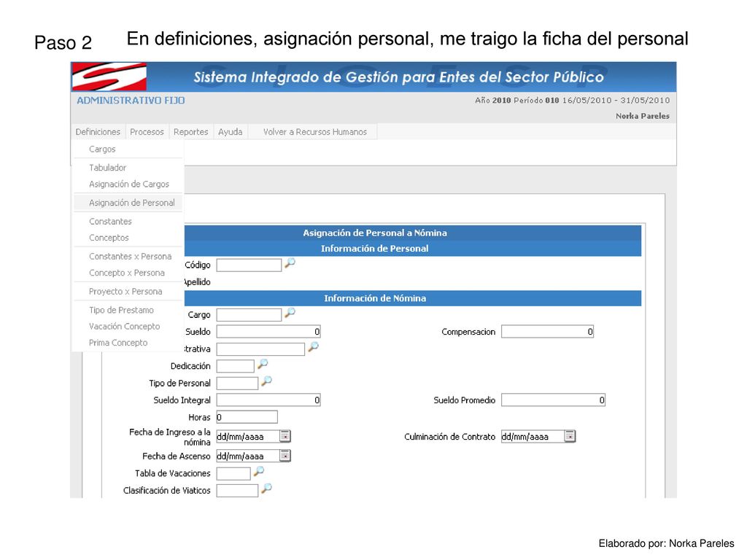Open calendar picker for Fecha de Ascenso
Screen dimensions: 747x560
click(285, 456)
